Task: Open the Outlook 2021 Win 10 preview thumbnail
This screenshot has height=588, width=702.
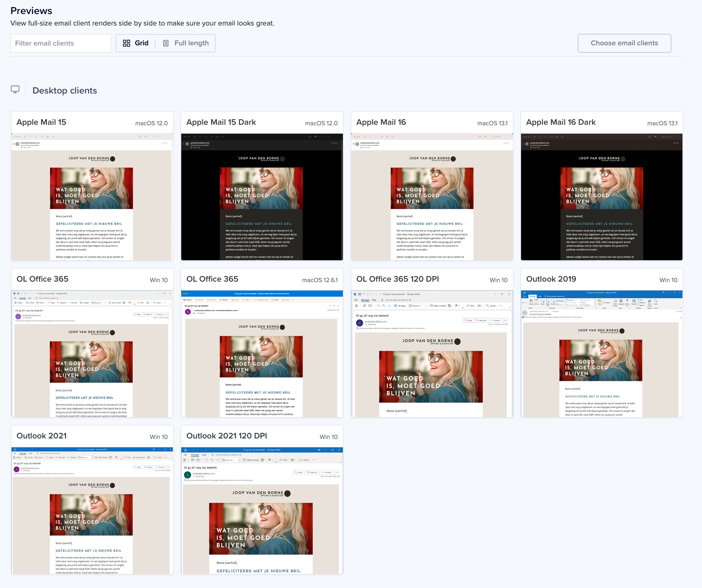Action: (x=92, y=511)
